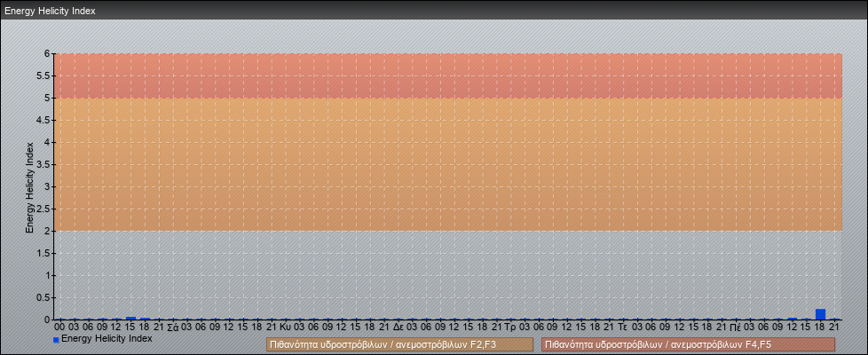Click the y-axis value 3.5
The height and width of the screenshot is (355, 868).
coord(43,164)
